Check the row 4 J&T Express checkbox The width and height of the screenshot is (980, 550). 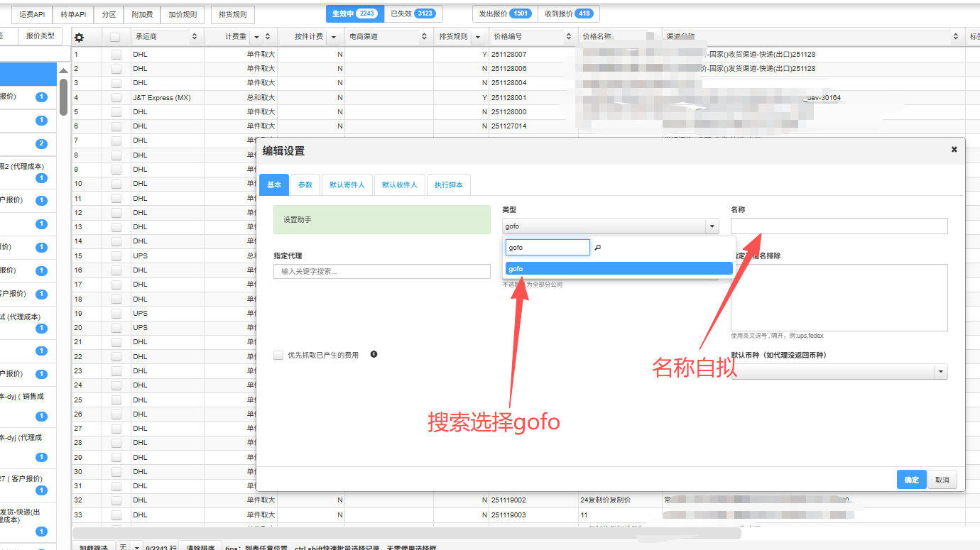[116, 98]
